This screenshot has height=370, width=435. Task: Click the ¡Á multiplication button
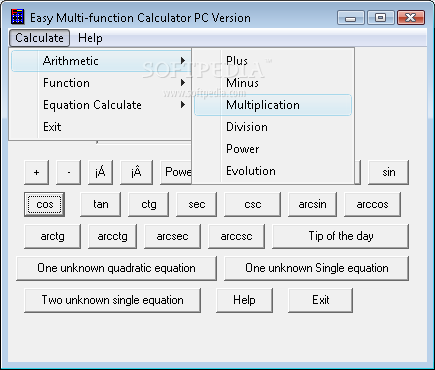point(101,172)
